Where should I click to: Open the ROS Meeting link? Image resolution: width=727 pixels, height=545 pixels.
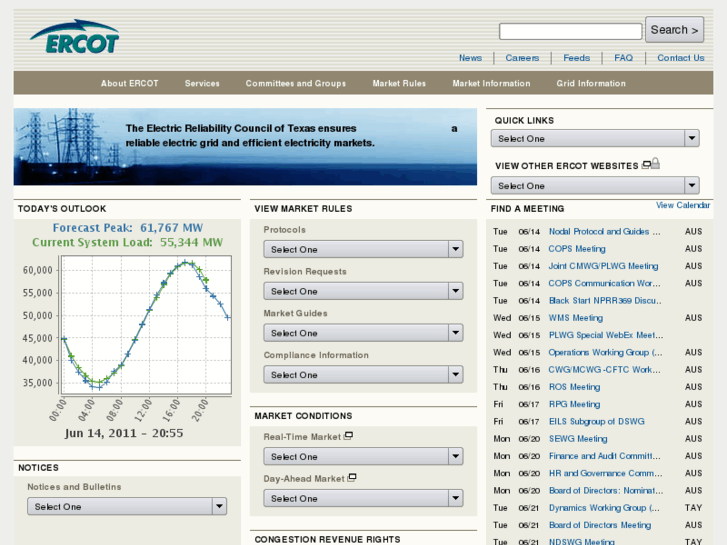574,387
